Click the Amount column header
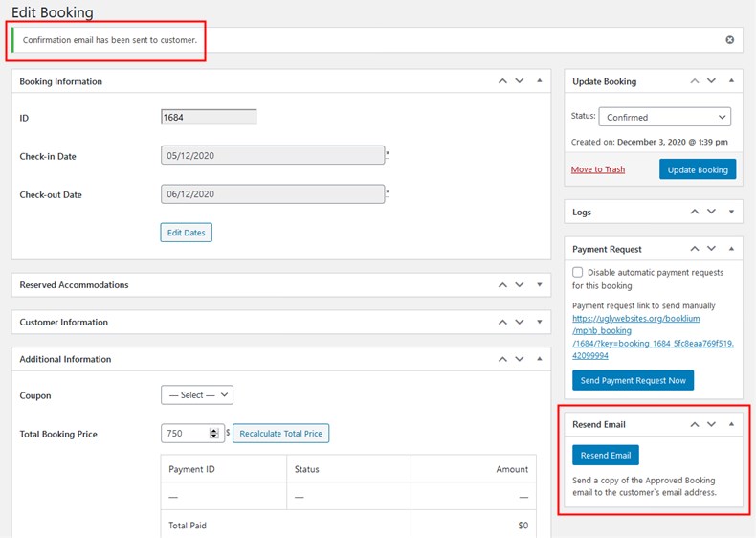This screenshot has height=538, width=756. point(512,469)
